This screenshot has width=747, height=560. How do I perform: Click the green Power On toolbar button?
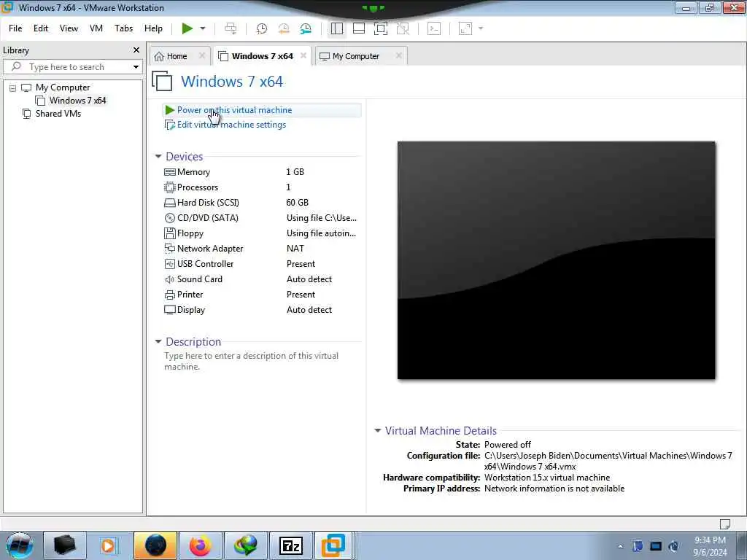pyautogui.click(x=187, y=28)
